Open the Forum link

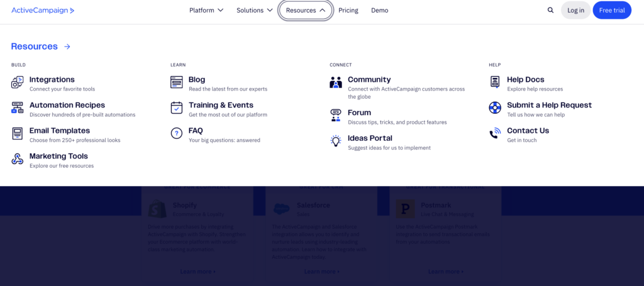click(359, 113)
